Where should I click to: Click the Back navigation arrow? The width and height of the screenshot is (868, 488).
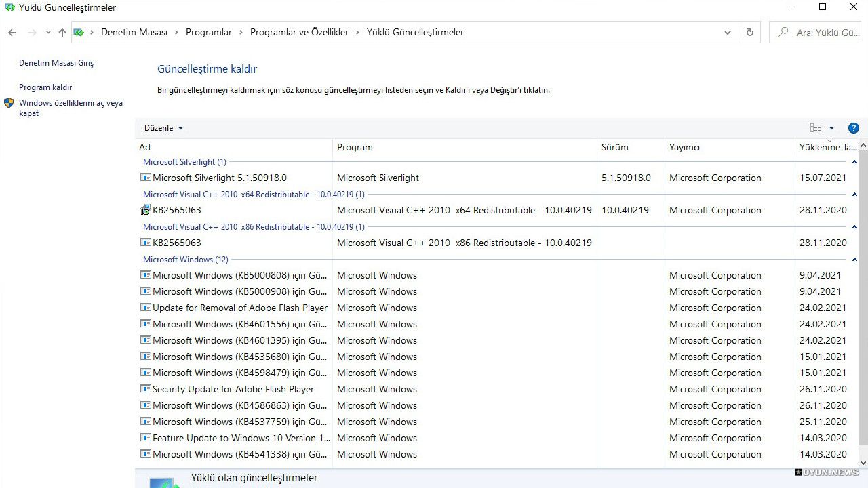click(12, 32)
